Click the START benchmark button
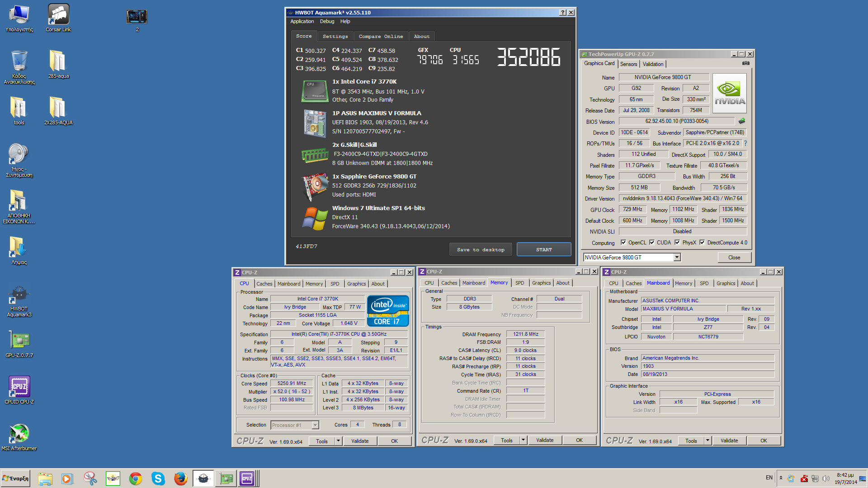Screen dimensions: 868x488 544,249
